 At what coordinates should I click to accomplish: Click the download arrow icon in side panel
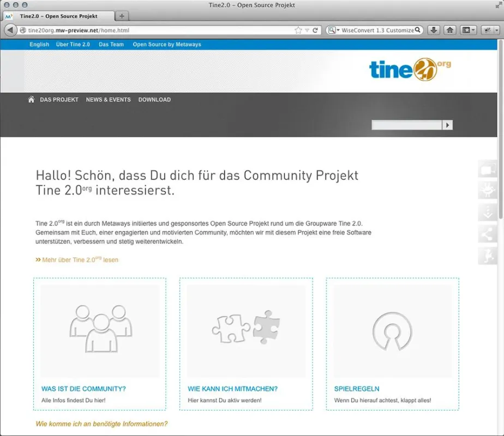click(488, 212)
